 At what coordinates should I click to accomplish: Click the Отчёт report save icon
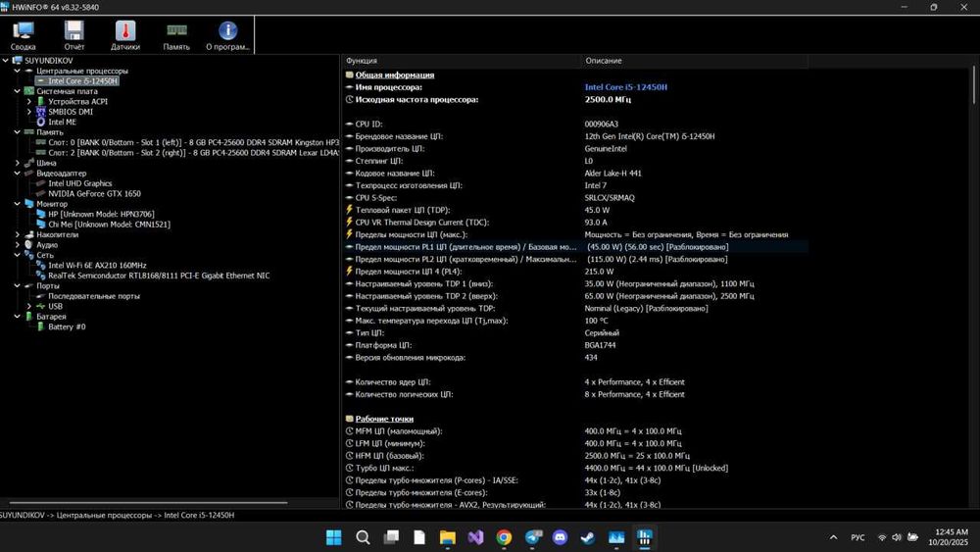(x=74, y=34)
